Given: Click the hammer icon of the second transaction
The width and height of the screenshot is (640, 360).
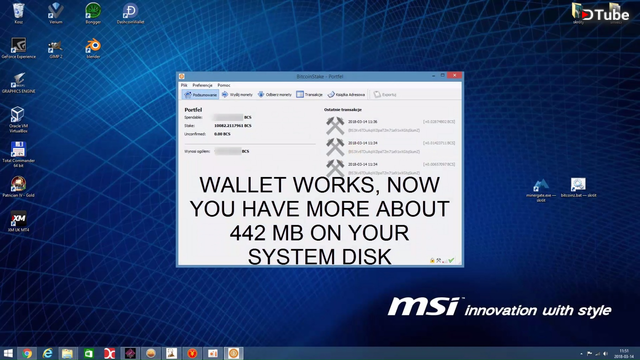Looking at the screenshot, I should [x=335, y=147].
